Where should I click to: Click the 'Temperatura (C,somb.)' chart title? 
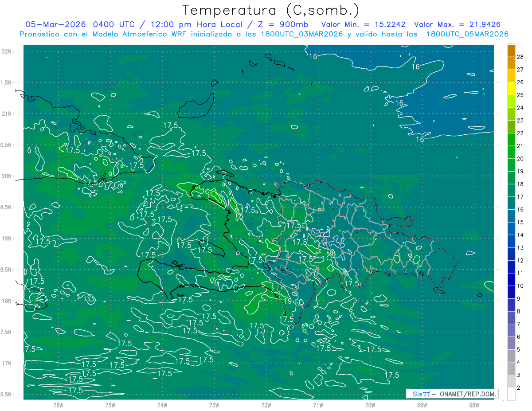coord(270,10)
